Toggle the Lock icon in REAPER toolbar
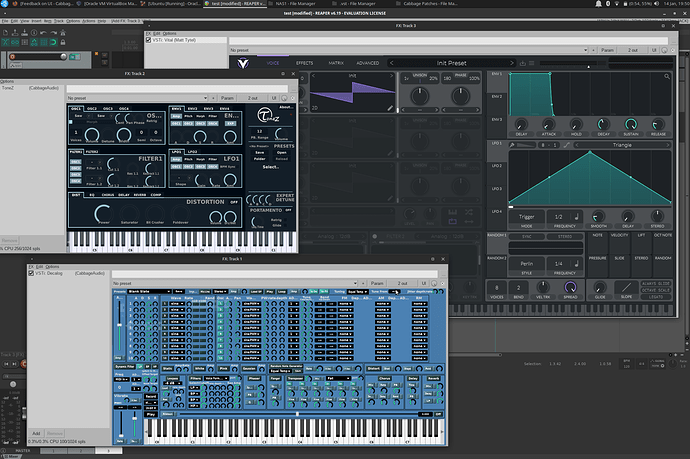The image size is (690, 459). click(63, 42)
